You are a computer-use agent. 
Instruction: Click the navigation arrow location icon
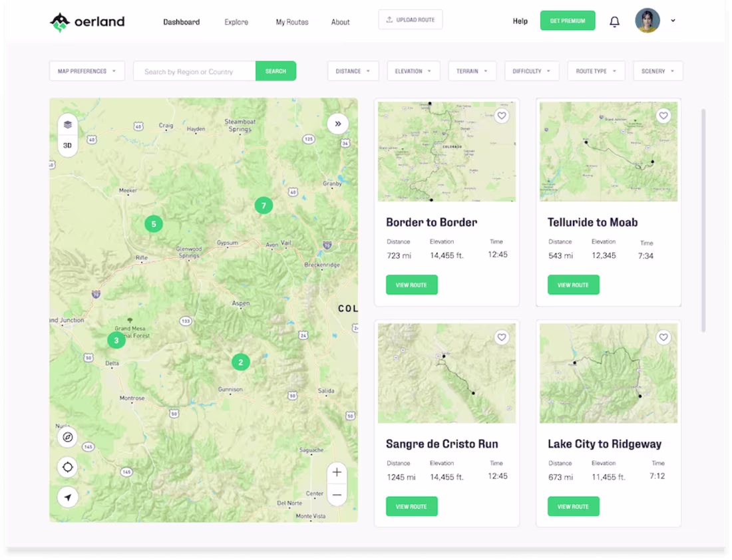click(x=68, y=497)
